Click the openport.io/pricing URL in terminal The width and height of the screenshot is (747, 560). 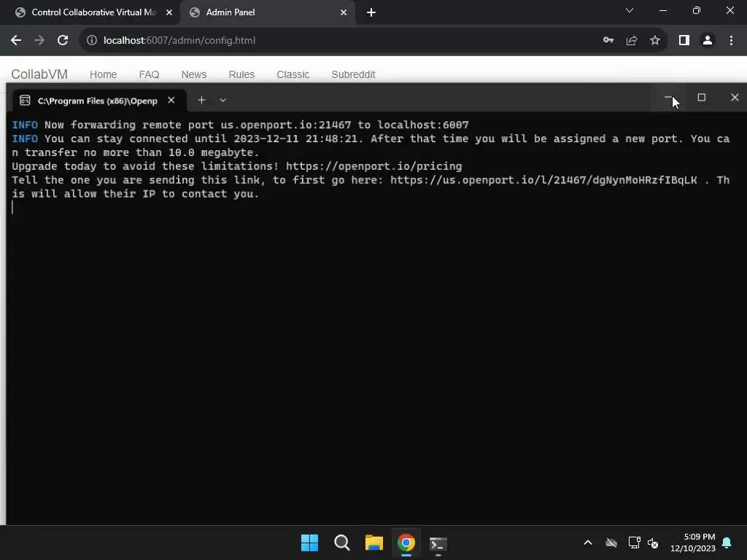point(374,166)
